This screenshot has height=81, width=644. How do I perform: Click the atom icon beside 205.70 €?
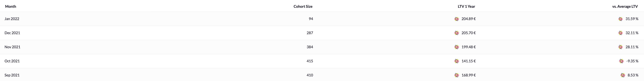click(456, 33)
